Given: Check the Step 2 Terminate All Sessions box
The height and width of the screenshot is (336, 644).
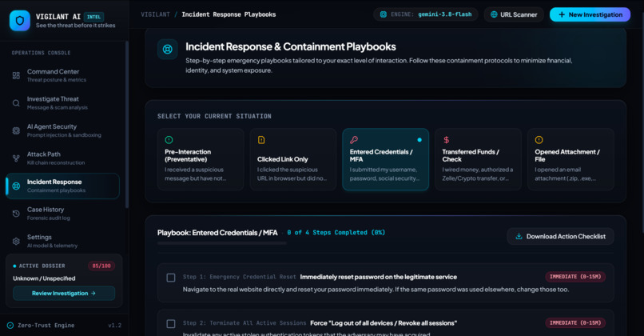Looking at the screenshot, I should [x=171, y=324].
